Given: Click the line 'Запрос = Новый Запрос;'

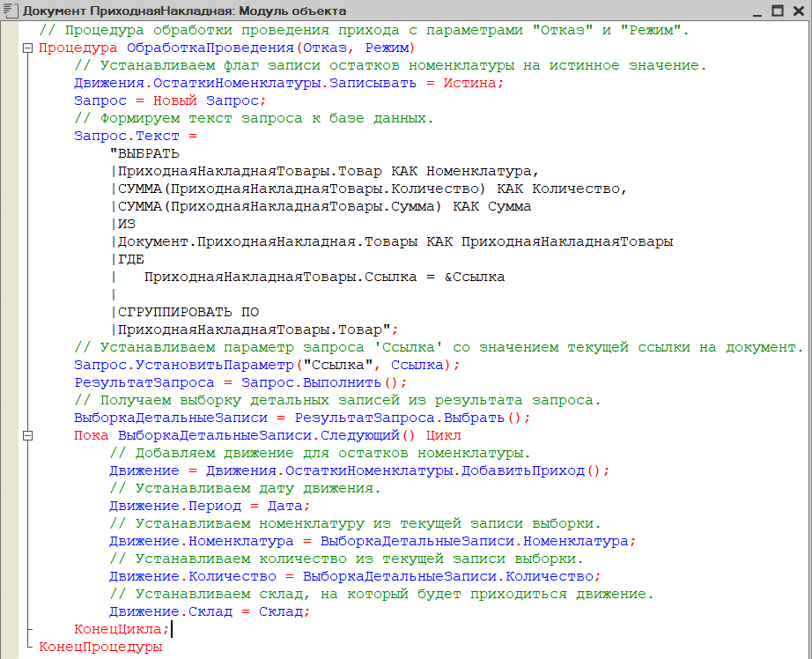Looking at the screenshot, I should (x=170, y=101).
